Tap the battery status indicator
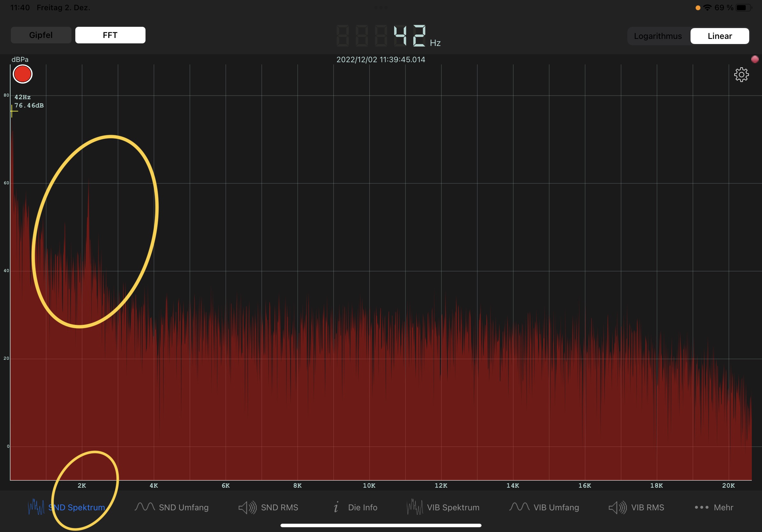 (743, 8)
